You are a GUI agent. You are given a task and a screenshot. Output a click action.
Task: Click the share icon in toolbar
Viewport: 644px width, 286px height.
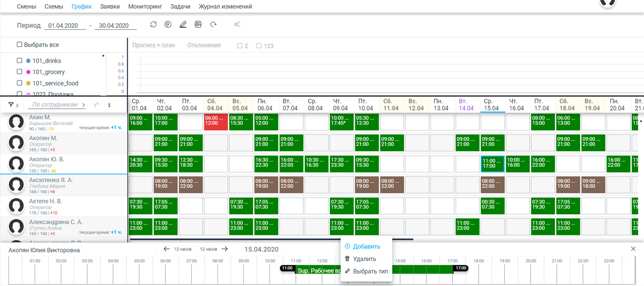(237, 24)
